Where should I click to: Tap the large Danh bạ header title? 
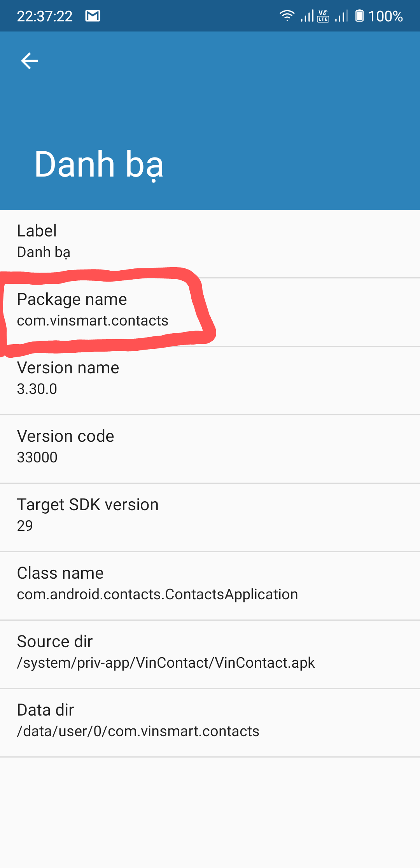pyautogui.click(x=99, y=164)
